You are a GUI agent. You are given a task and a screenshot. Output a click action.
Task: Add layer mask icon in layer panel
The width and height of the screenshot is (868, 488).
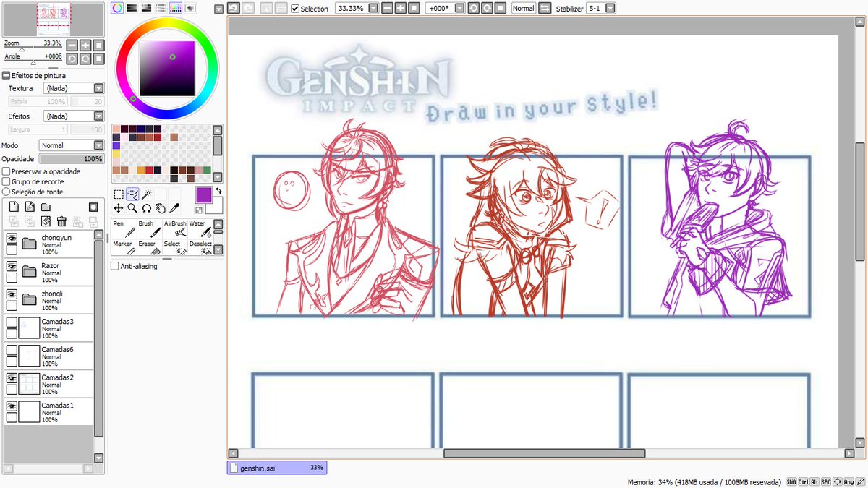(x=93, y=207)
